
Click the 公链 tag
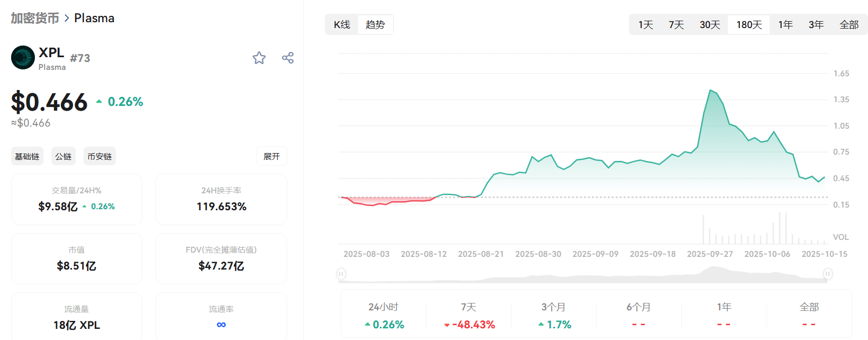63,156
